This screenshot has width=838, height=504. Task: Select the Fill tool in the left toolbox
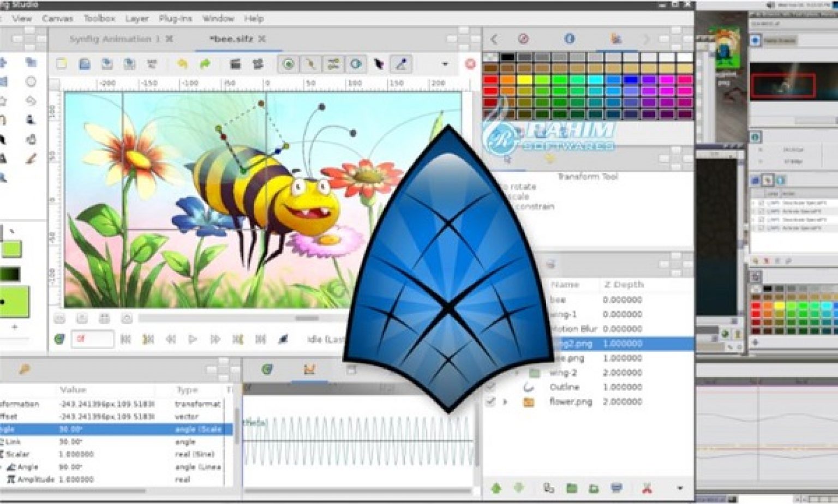point(5,158)
